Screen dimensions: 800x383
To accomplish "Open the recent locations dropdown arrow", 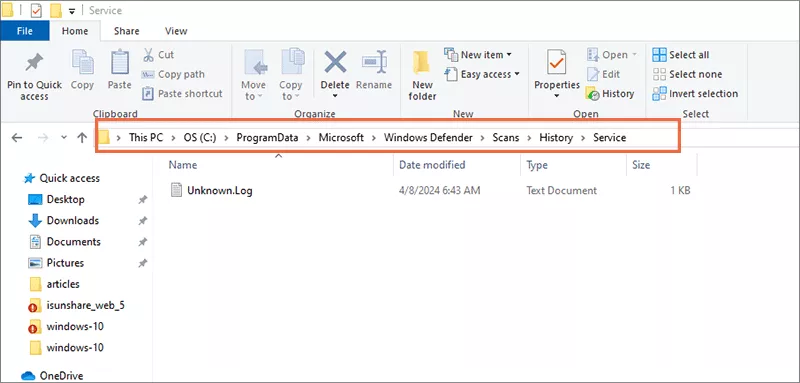I will click(64, 138).
